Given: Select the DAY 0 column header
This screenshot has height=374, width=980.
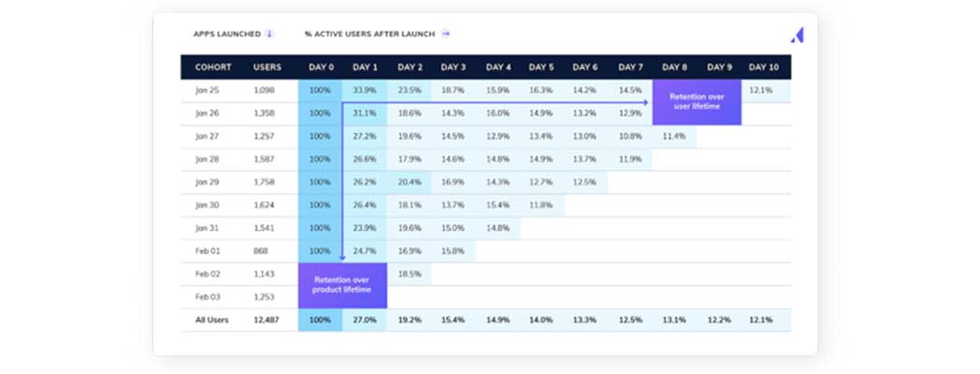Looking at the screenshot, I should [320, 67].
